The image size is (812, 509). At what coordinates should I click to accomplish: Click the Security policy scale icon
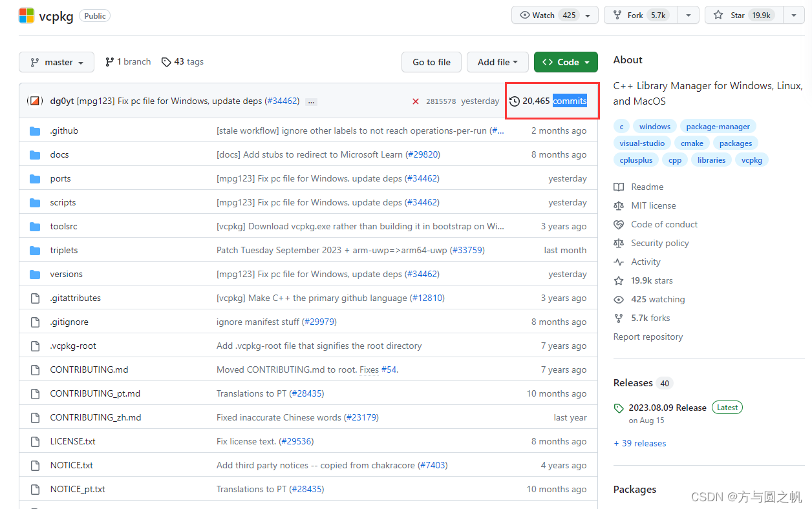[x=619, y=243]
